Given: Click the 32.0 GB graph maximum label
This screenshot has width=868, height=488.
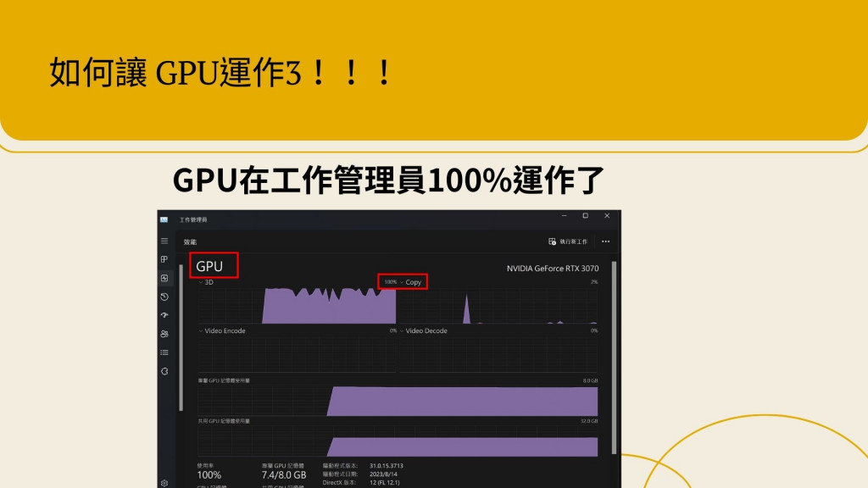Looking at the screenshot, I should [x=589, y=421].
